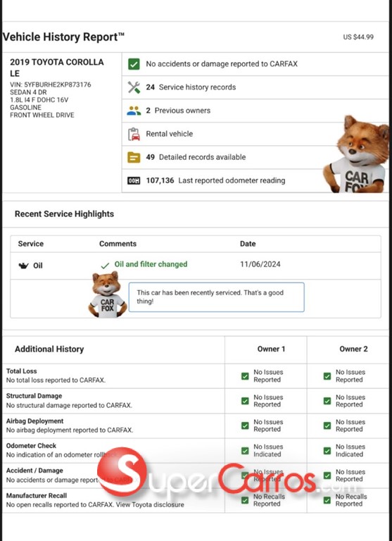Click the green no-accidents checkmark icon
Screen dimensions: 392x541
pos(134,64)
